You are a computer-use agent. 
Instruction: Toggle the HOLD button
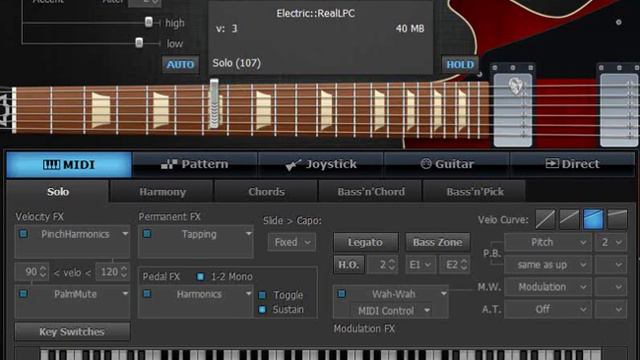tap(460, 64)
